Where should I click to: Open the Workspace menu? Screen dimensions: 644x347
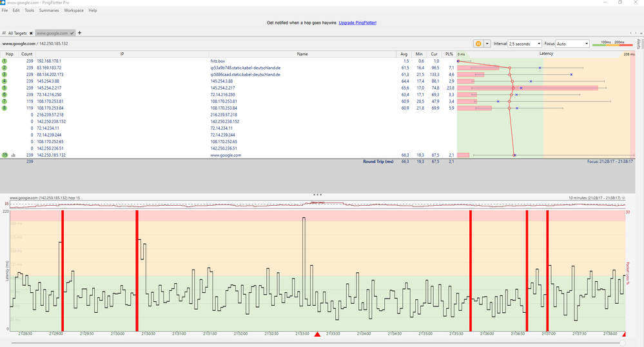(x=73, y=10)
